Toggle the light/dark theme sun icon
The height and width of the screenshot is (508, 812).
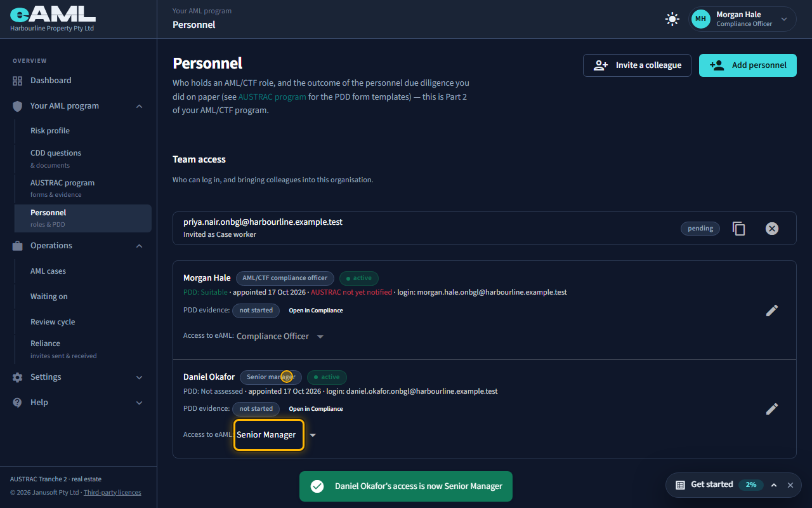coord(672,19)
